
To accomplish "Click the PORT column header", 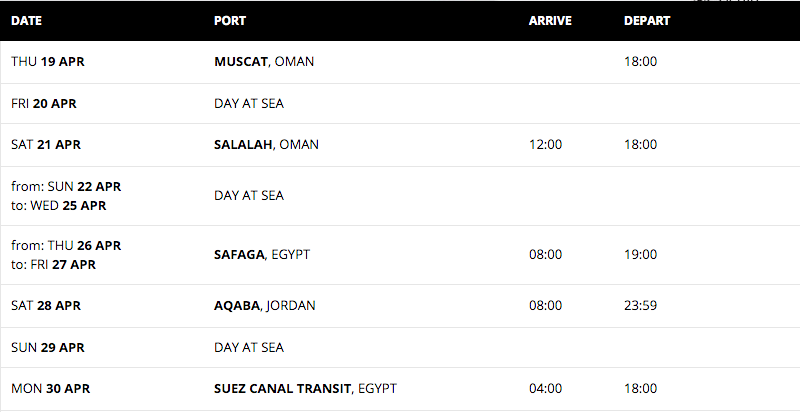I will (x=230, y=21).
